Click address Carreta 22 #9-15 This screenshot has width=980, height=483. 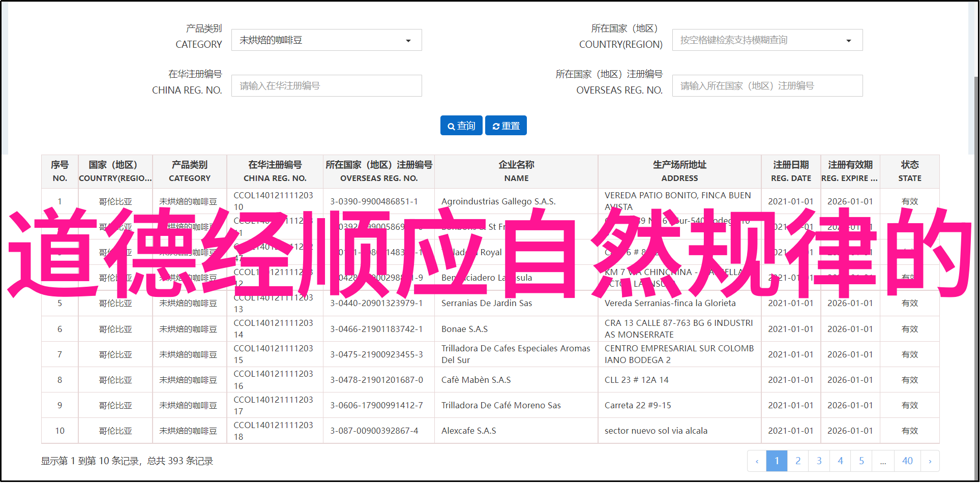pos(638,405)
